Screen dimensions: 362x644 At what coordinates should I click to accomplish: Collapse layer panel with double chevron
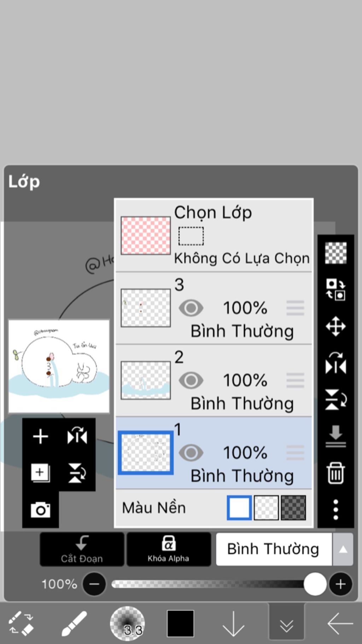286,624
